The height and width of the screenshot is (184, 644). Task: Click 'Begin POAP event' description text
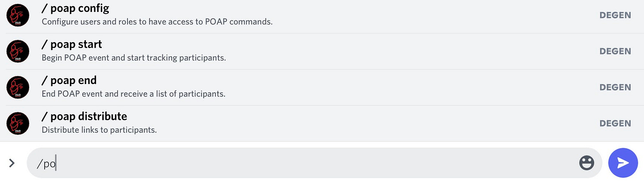pyautogui.click(x=134, y=57)
